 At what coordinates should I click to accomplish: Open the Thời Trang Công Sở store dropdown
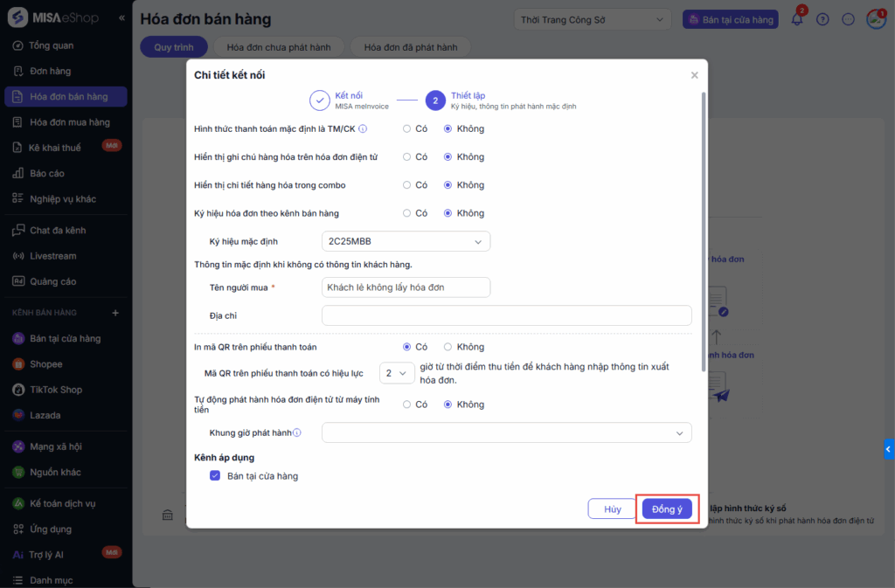click(x=592, y=19)
